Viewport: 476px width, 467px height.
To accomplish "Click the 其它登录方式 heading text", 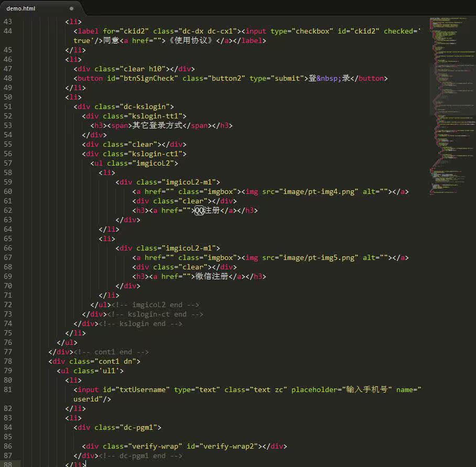I will coord(157,125).
